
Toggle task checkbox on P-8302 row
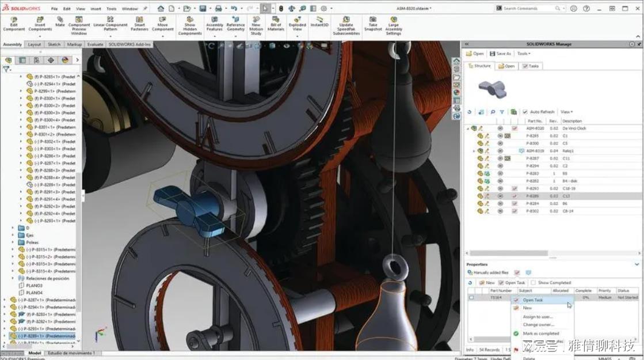(515, 211)
